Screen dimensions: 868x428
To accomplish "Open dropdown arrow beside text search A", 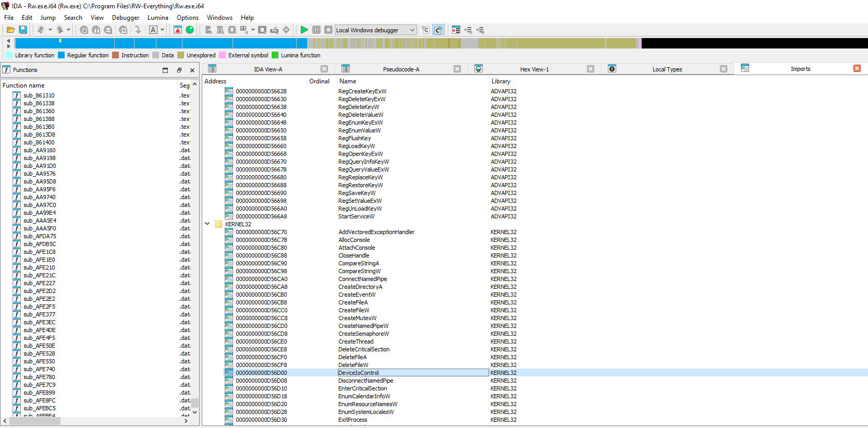I will point(163,30).
